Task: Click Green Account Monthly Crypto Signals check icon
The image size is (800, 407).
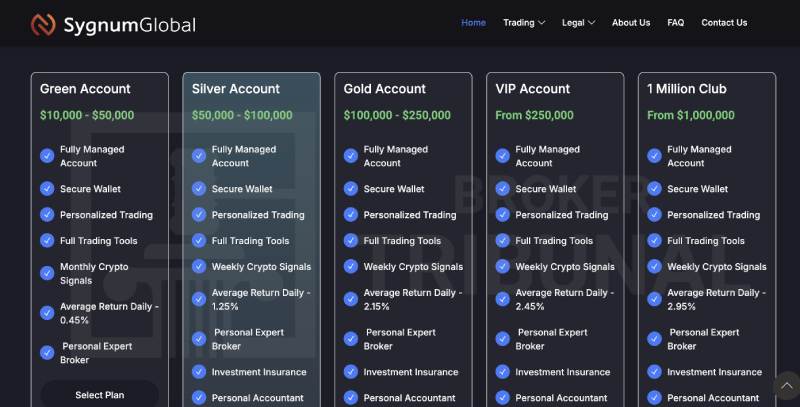Action: tap(47, 273)
